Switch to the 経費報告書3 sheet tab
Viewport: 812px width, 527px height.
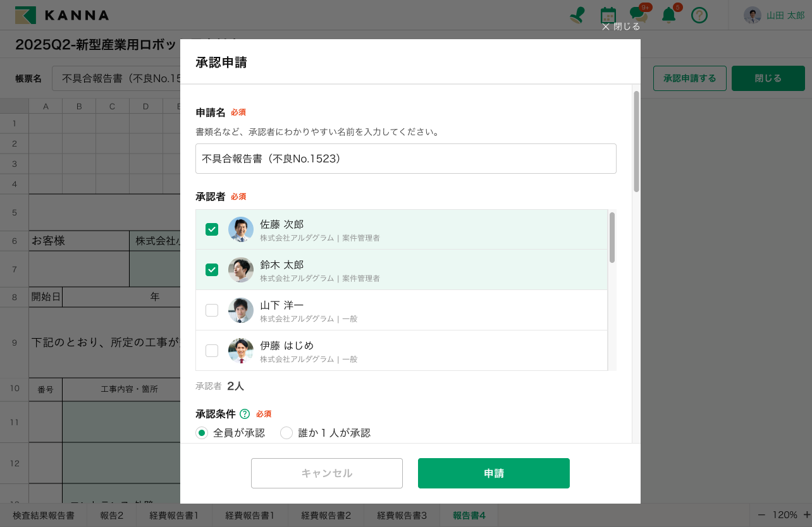(x=402, y=515)
